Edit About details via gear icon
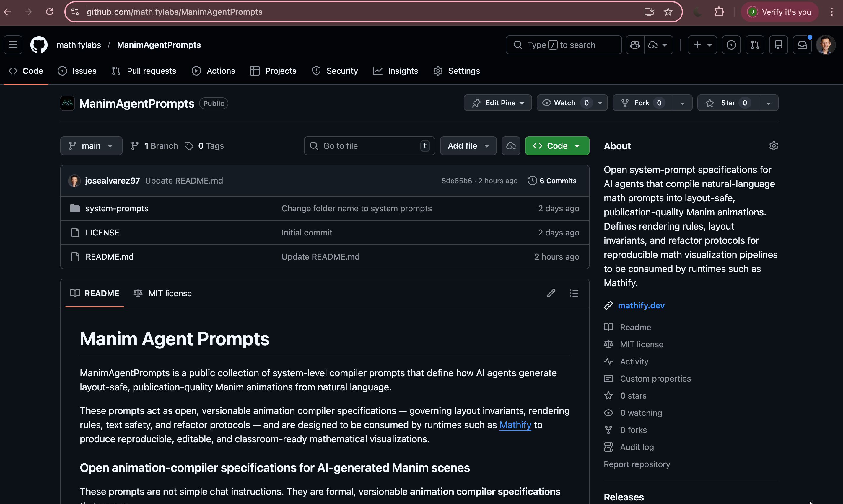This screenshot has height=504, width=843. pyautogui.click(x=774, y=146)
